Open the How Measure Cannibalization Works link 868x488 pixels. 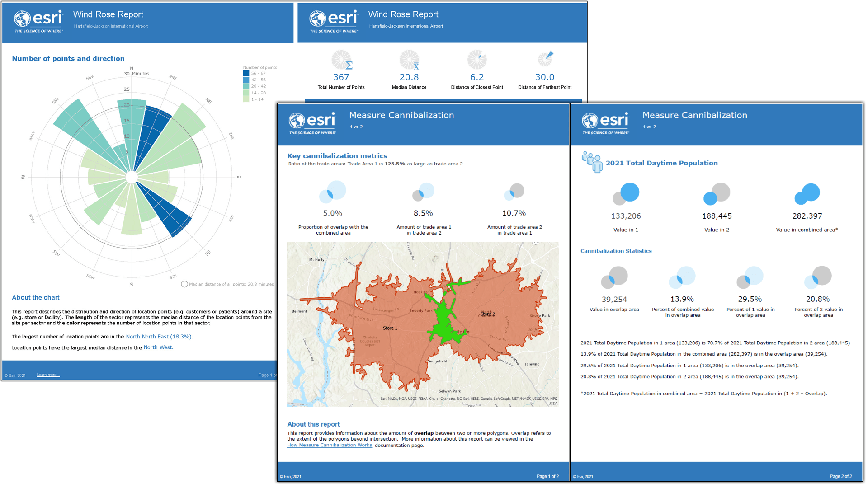point(330,445)
